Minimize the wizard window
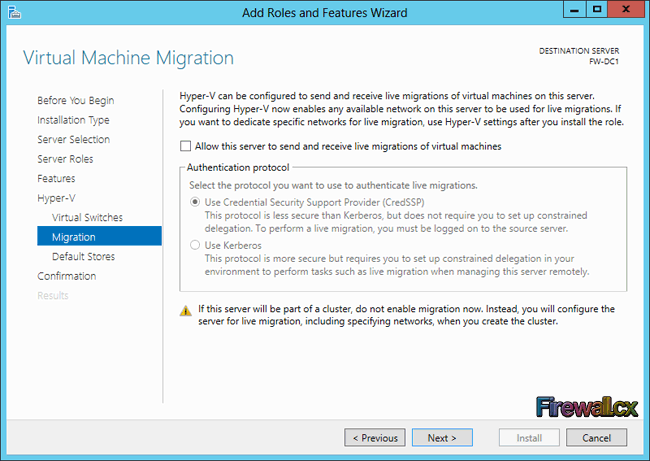650x461 pixels. click(x=575, y=10)
